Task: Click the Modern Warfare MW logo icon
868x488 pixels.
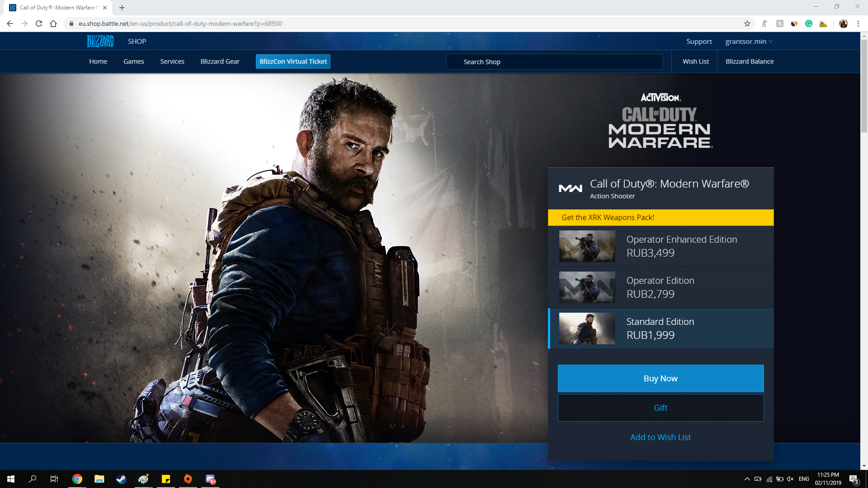Action: pyautogui.click(x=570, y=188)
